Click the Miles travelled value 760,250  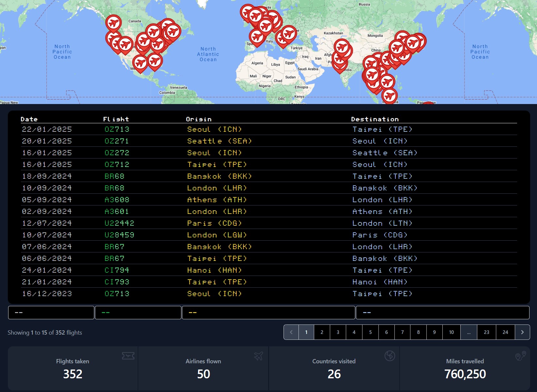[x=465, y=374]
